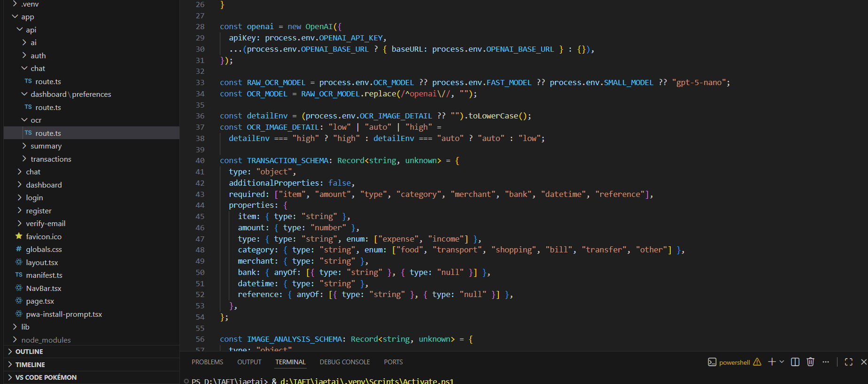Screen dimensions: 868x384
Task: Collapse the chat folder under api
Action: (92, 69)
